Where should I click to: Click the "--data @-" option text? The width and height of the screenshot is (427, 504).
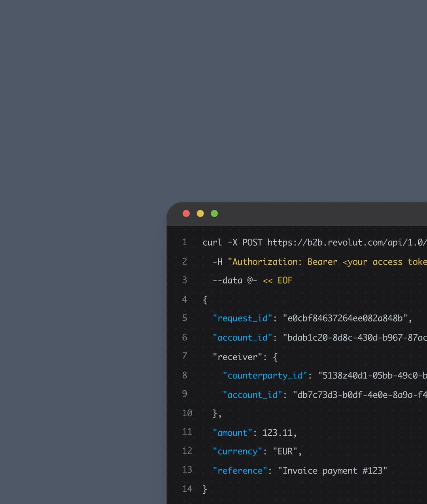point(235,280)
